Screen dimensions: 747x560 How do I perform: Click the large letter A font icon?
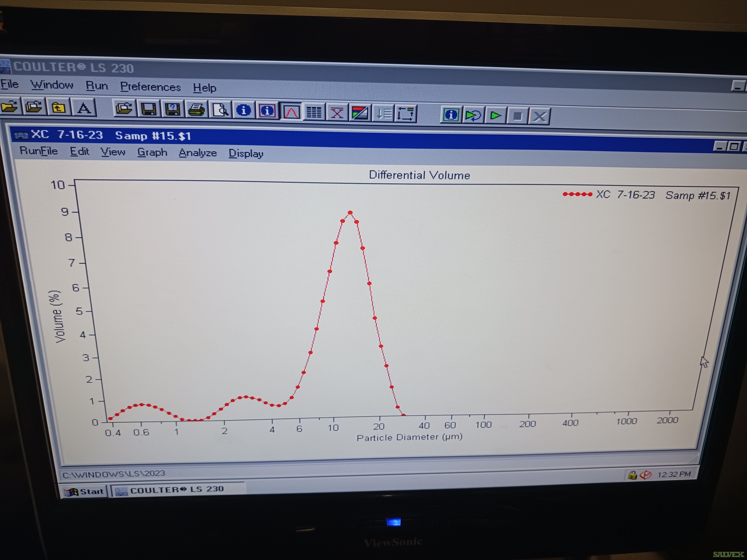[x=84, y=108]
